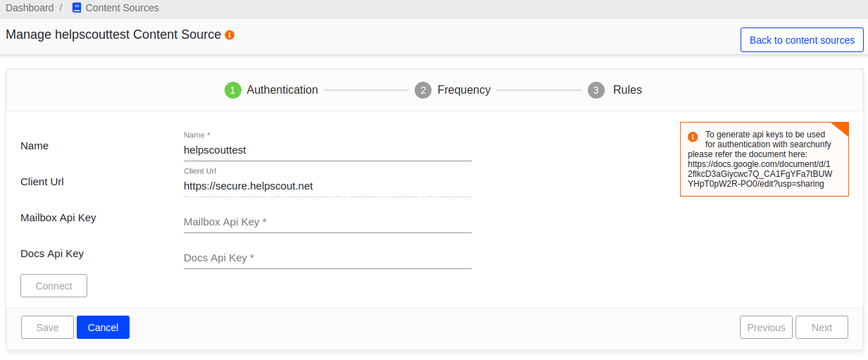Click the blue Cancel button
The image size is (868, 360).
point(103,328)
